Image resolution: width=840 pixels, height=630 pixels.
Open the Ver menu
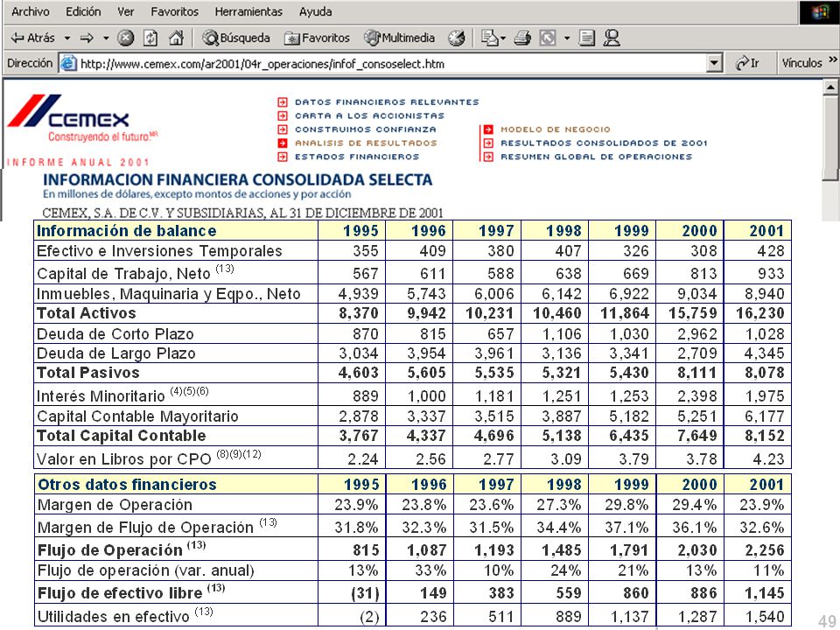(x=125, y=11)
